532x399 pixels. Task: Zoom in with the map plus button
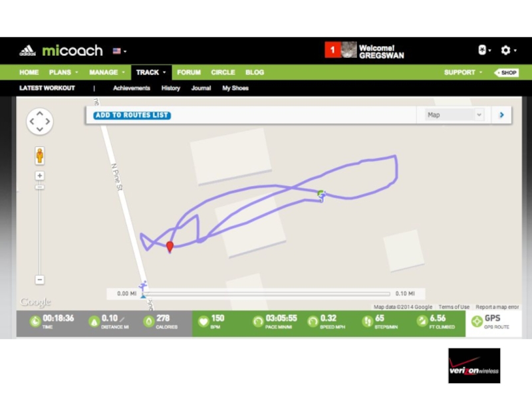point(40,176)
